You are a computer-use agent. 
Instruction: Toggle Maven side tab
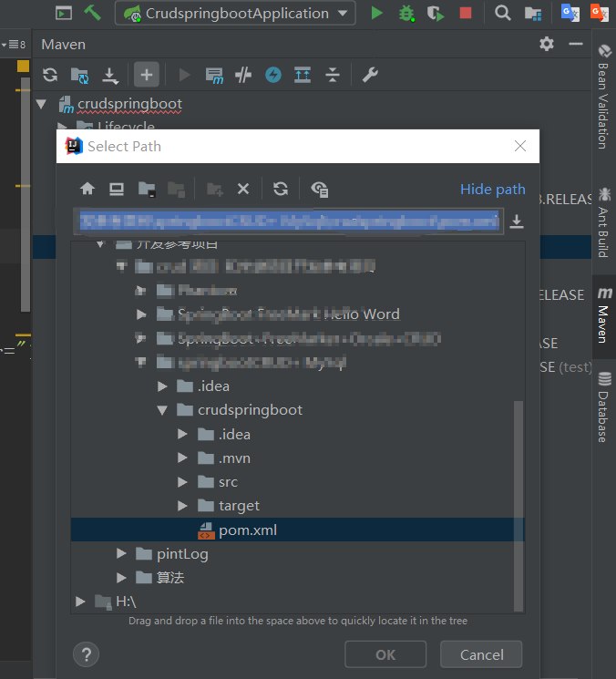click(604, 315)
